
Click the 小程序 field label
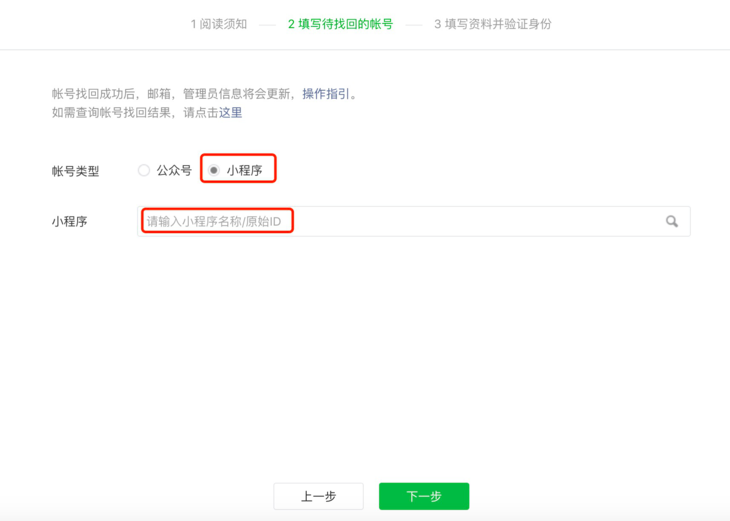point(69,221)
